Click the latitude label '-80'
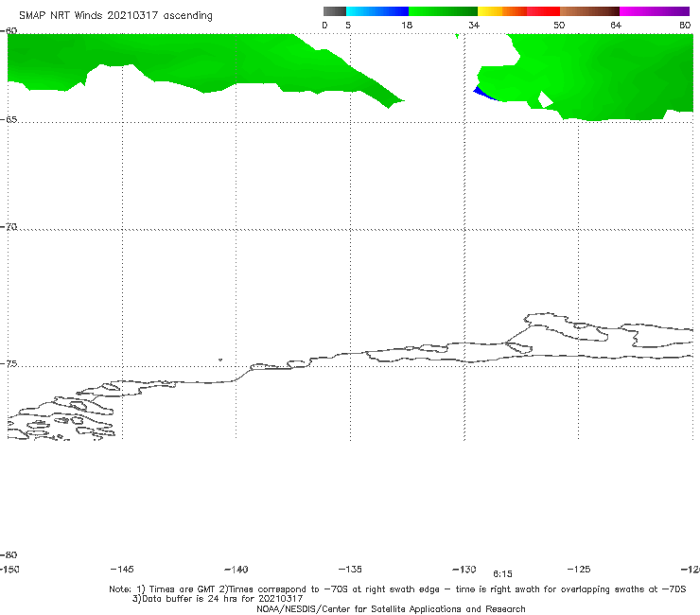 click(x=9, y=554)
